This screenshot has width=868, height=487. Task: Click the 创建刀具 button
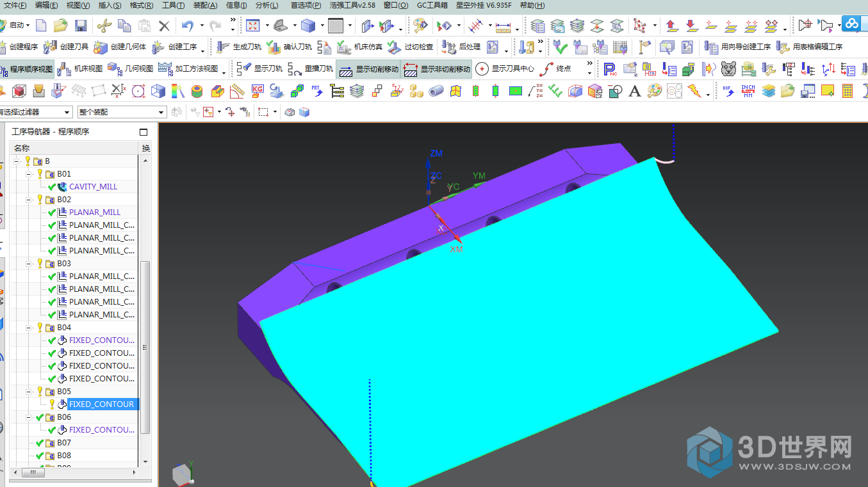(x=66, y=47)
